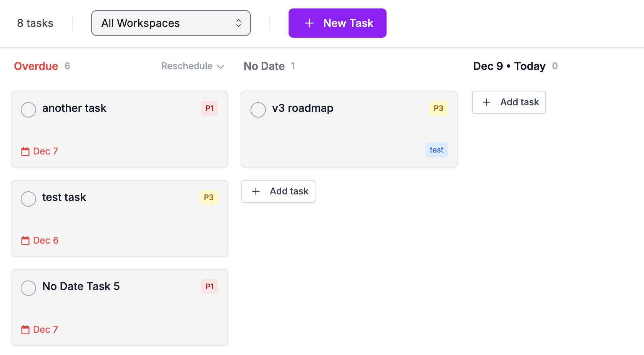Click the calendar icon on test task
Image resolution: width=644 pixels, height=355 pixels.
tap(25, 241)
